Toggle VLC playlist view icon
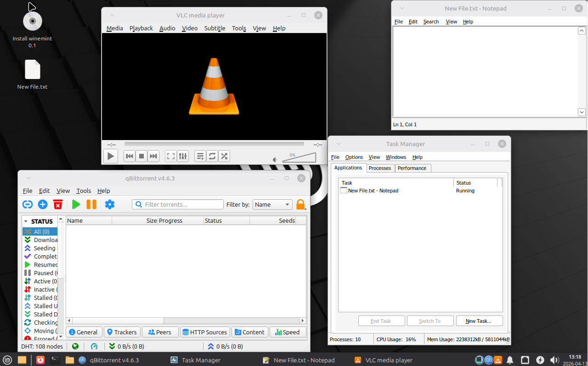The image size is (588, 366). click(200, 156)
